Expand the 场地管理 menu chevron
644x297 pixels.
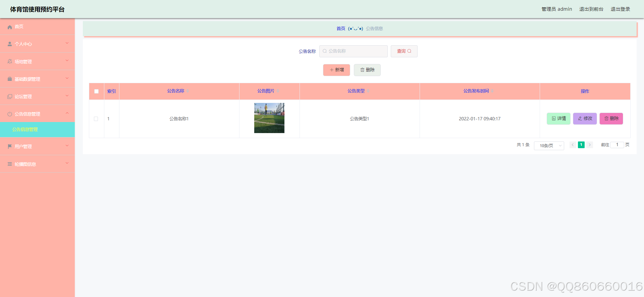(x=67, y=60)
